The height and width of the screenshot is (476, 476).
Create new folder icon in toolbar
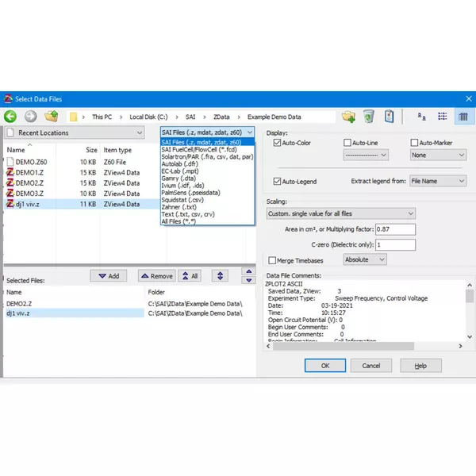pyautogui.click(x=348, y=117)
